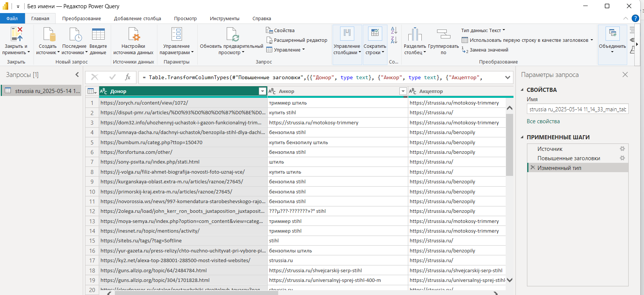Open the Донор column filter dropdown
This screenshot has height=295, width=644.
[x=262, y=91]
